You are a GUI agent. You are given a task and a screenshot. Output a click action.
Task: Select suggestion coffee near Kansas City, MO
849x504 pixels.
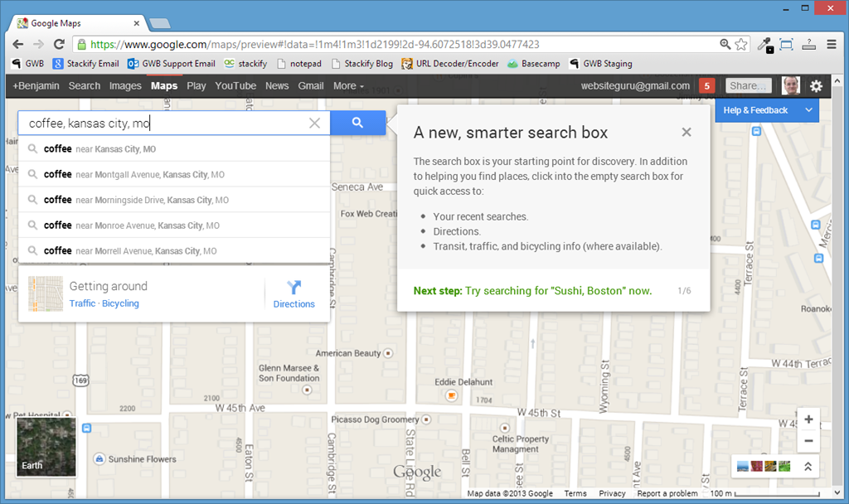(174, 149)
